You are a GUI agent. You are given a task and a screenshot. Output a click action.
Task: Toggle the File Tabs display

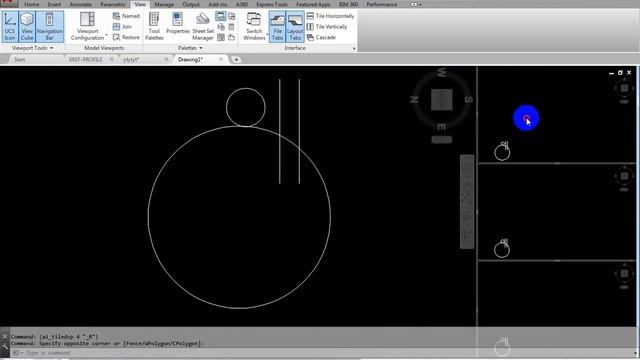point(278,27)
